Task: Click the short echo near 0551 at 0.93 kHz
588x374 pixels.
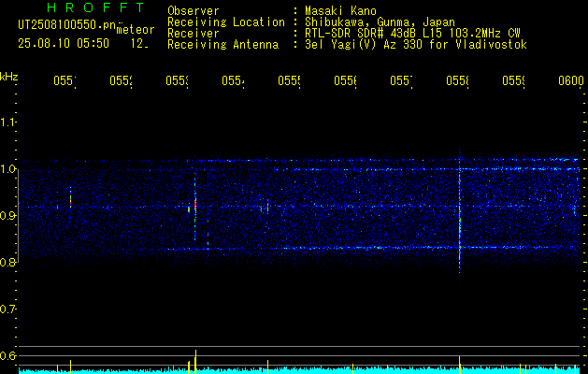Action: (x=70, y=197)
